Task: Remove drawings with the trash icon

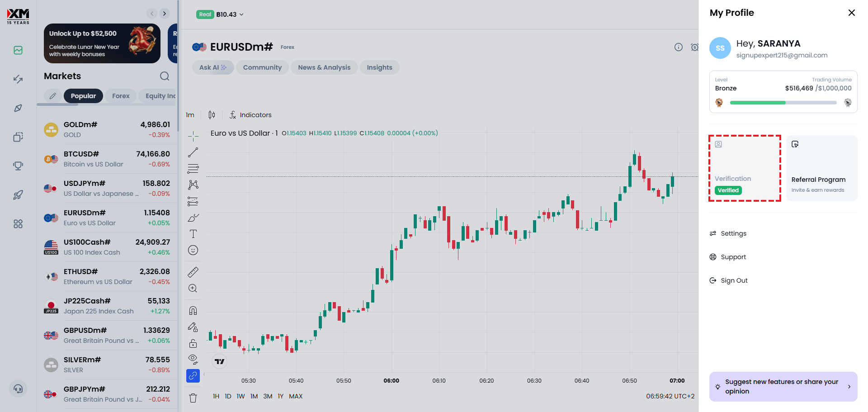Action: (x=193, y=398)
